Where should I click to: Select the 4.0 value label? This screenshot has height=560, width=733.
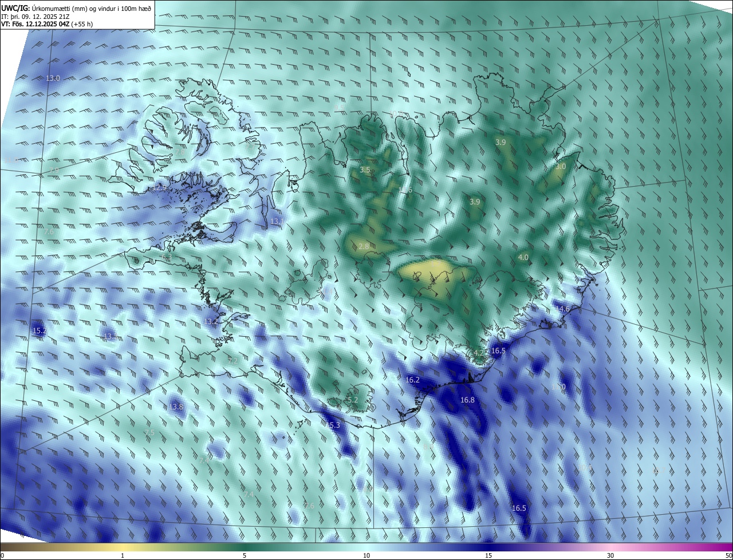point(523,258)
